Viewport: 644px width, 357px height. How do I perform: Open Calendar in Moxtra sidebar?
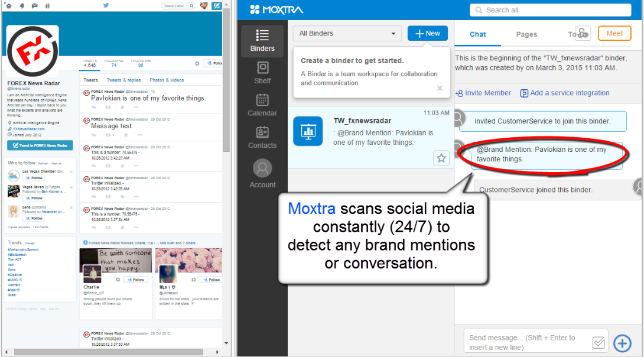[262, 105]
